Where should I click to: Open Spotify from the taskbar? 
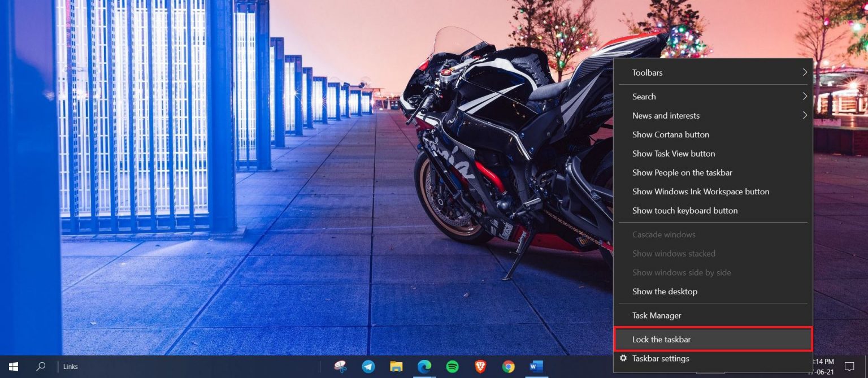(452, 366)
